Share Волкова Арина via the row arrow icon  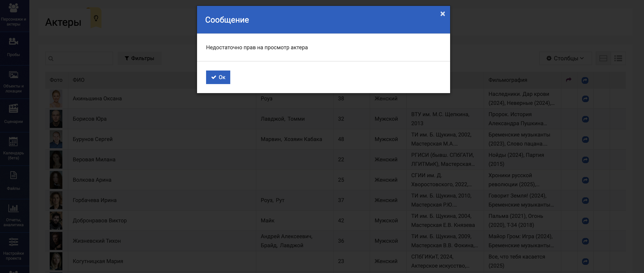pyautogui.click(x=585, y=180)
